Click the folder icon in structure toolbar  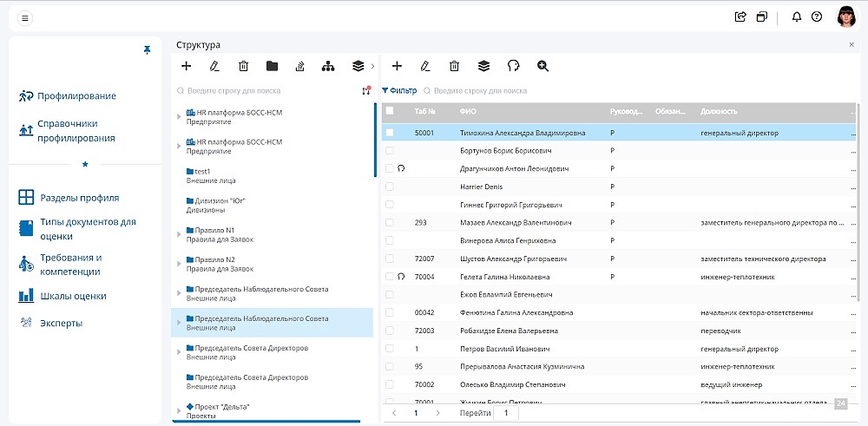tap(272, 66)
